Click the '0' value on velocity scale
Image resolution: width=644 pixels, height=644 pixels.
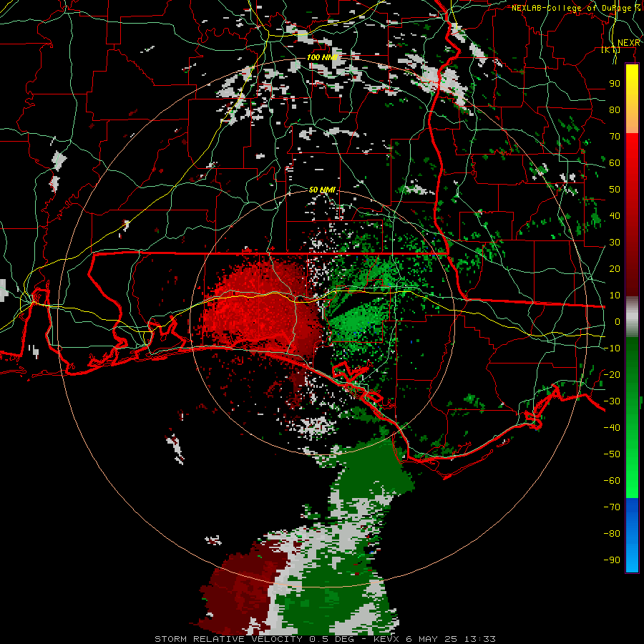pos(618,321)
